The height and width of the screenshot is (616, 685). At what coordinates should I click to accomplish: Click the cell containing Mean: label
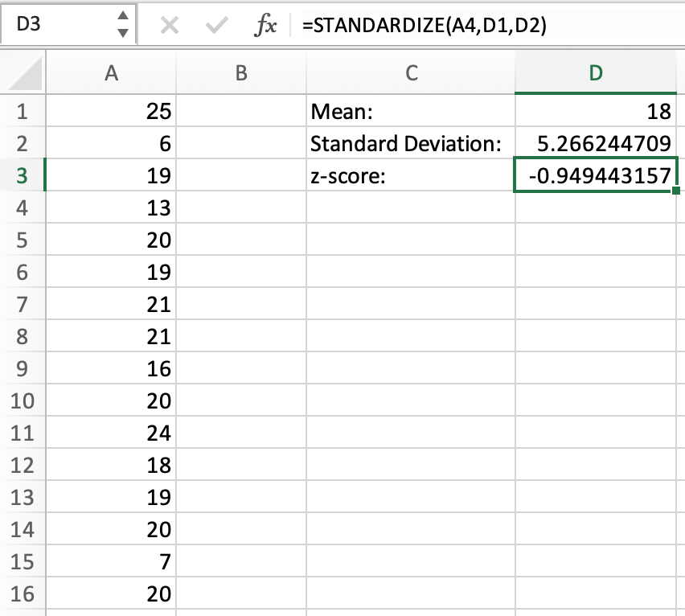(410, 112)
